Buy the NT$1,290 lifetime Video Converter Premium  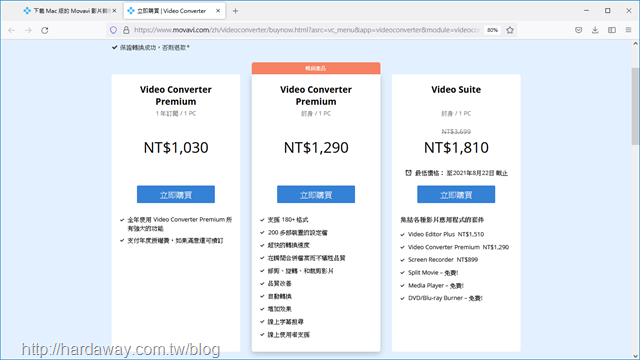coord(316,195)
